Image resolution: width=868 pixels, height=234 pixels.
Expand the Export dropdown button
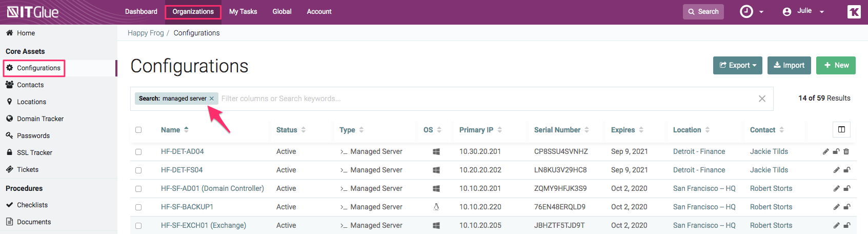(737, 65)
